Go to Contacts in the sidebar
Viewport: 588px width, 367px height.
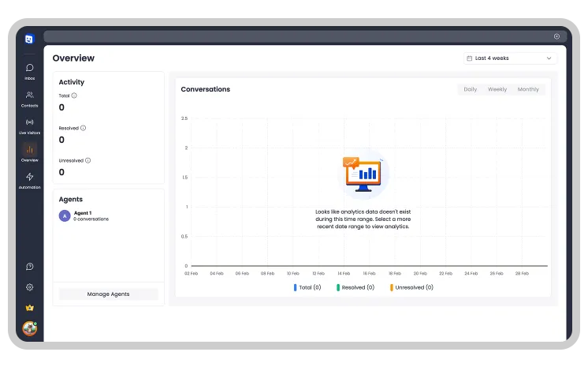coord(30,99)
